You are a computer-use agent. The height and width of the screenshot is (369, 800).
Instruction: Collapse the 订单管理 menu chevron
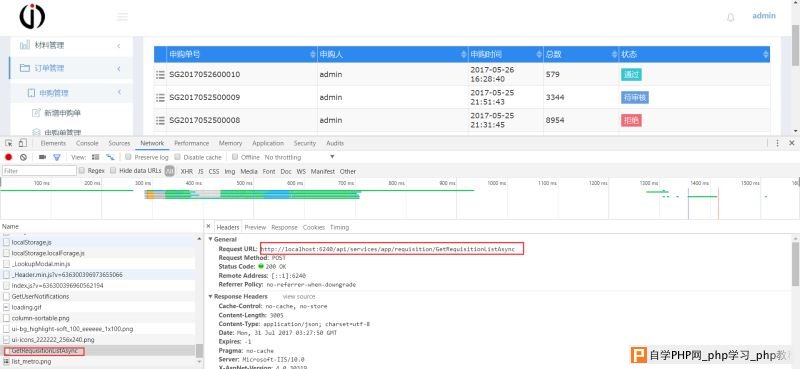(x=119, y=68)
